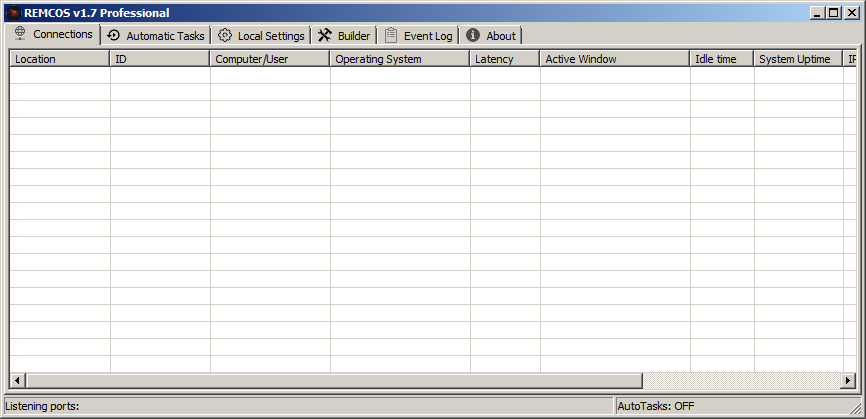Click the left arrow of horizontal scrollbar
This screenshot has height=419, width=866.
17,381
